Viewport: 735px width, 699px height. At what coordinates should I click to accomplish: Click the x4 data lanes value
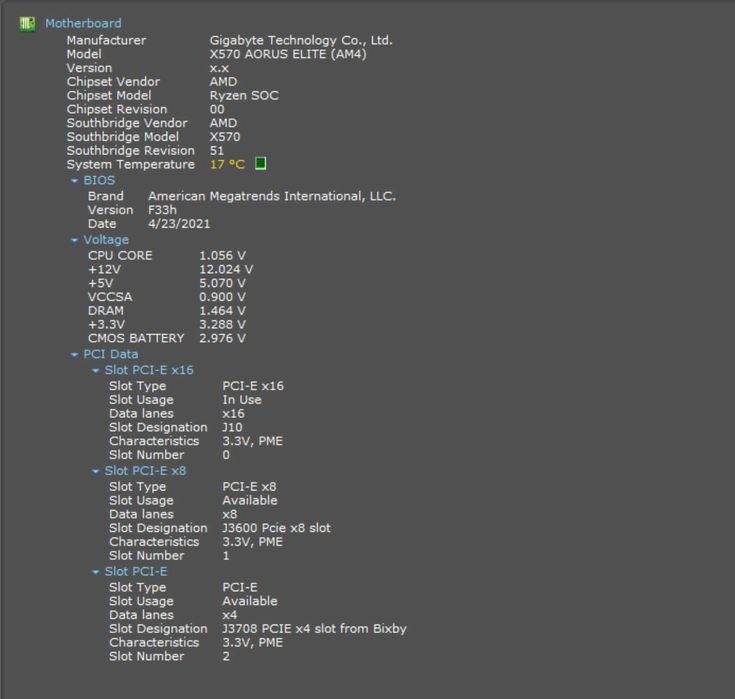tap(230, 615)
